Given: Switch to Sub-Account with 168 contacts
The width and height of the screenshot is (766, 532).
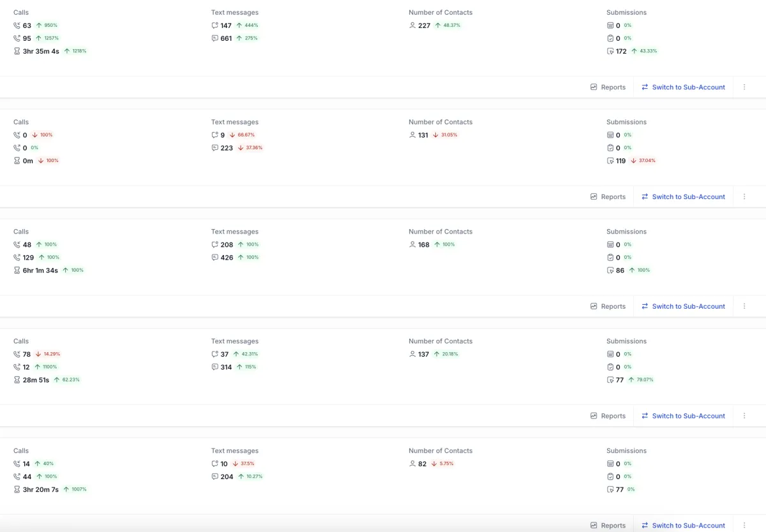Looking at the screenshot, I should [683, 306].
